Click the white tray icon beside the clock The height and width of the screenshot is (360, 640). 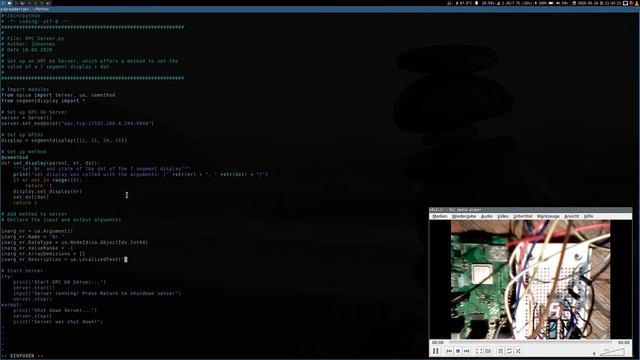[625, 3]
